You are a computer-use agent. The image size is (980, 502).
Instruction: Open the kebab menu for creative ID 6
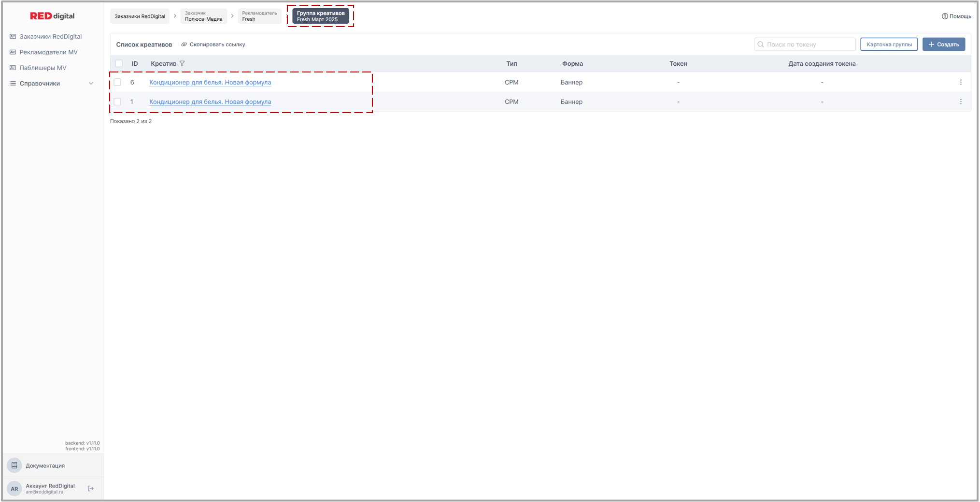pos(960,83)
